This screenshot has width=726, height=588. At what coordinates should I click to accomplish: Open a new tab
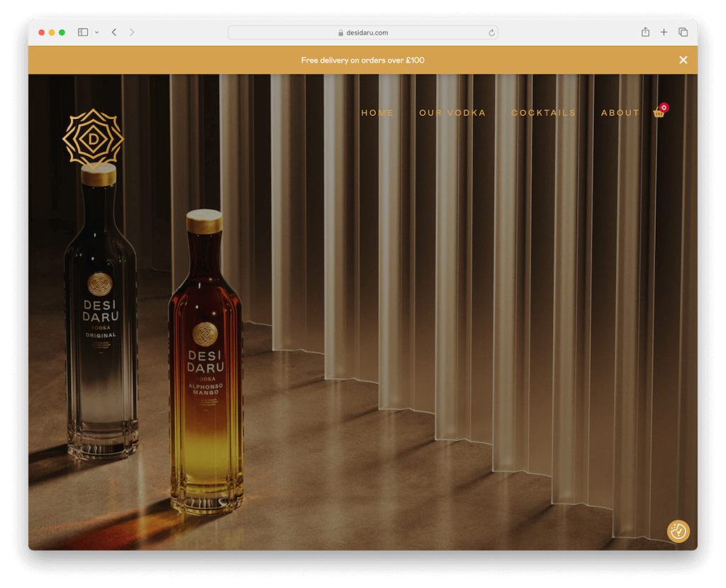[x=664, y=32]
